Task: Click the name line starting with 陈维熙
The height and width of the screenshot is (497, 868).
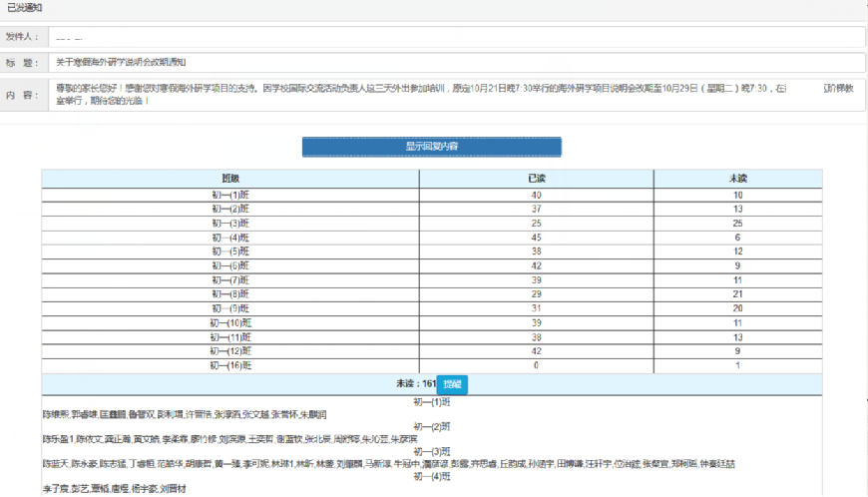Action: (185, 414)
